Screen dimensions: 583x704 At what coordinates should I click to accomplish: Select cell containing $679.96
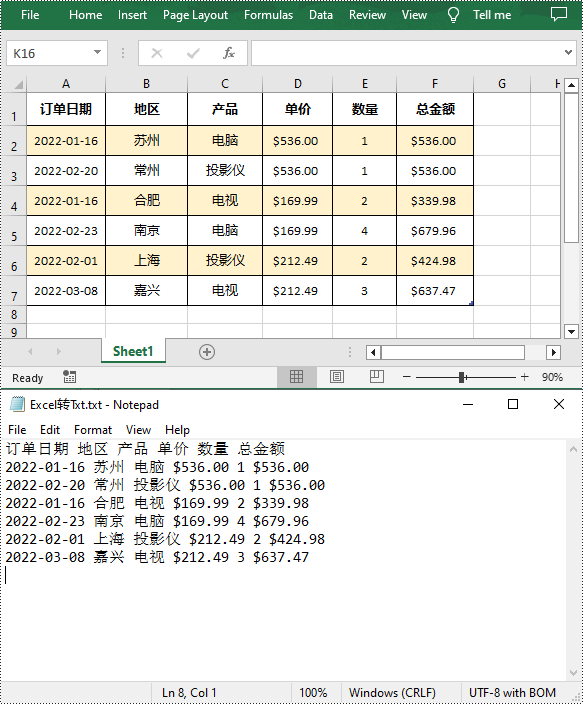click(434, 231)
